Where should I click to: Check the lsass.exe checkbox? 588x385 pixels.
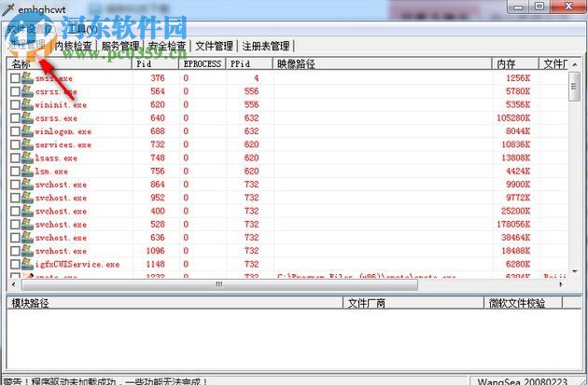(x=15, y=158)
